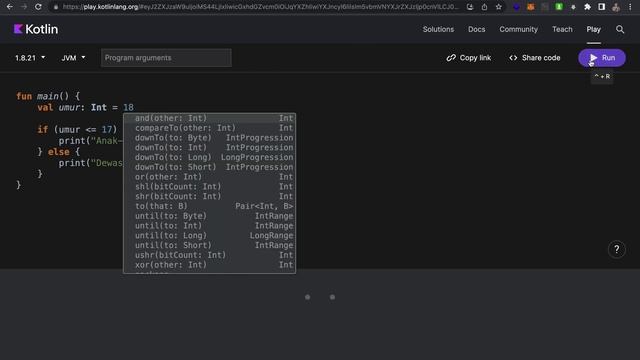Open the help question mark button
This screenshot has width=640, height=360.
[x=617, y=249]
